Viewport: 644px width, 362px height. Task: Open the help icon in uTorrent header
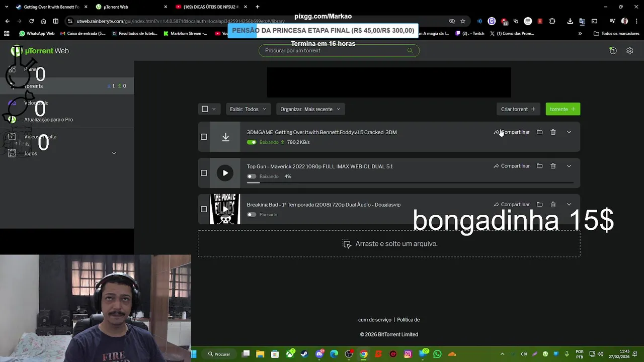(613, 51)
